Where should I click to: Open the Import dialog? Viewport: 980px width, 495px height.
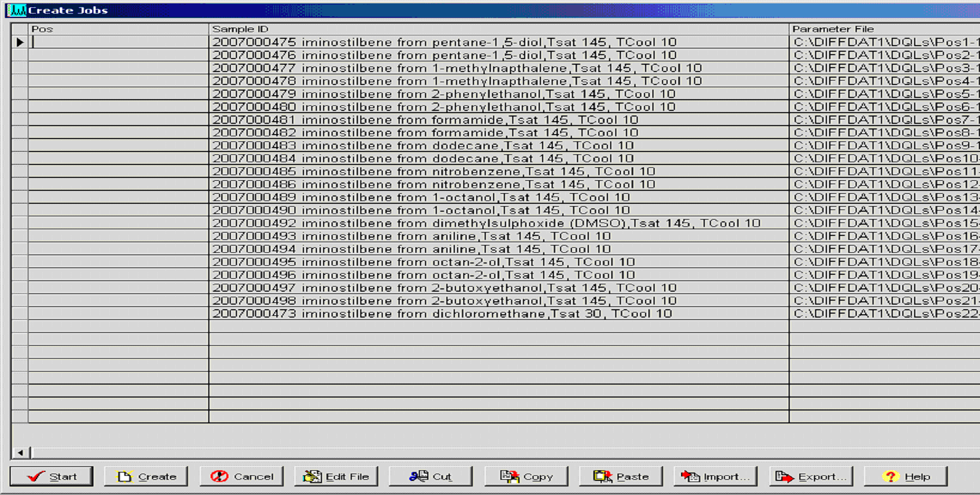(715, 476)
